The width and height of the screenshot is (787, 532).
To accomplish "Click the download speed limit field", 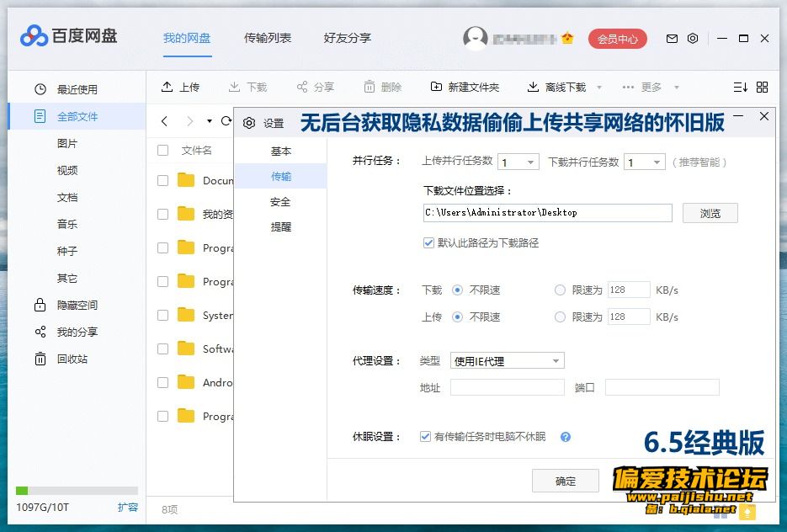I will coord(629,290).
